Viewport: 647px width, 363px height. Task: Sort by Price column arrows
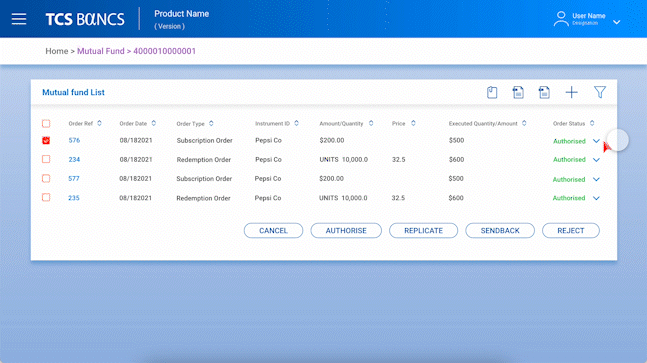pos(413,123)
